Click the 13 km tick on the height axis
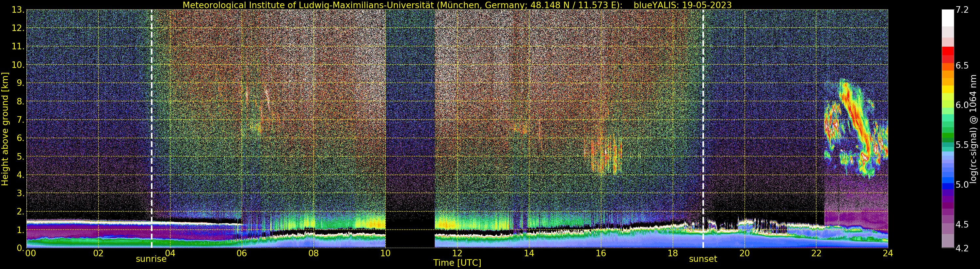This screenshot has width=980, height=269. pos(18,10)
